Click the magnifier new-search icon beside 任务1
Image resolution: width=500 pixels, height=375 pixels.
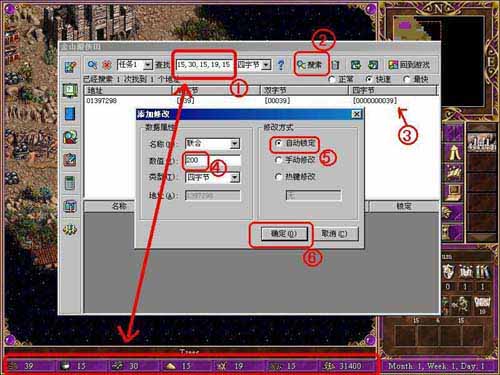tap(92, 65)
